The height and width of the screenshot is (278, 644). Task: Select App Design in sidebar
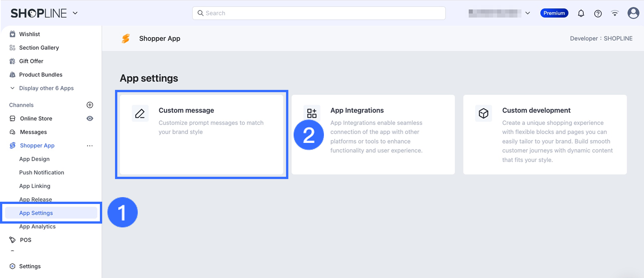point(34,159)
